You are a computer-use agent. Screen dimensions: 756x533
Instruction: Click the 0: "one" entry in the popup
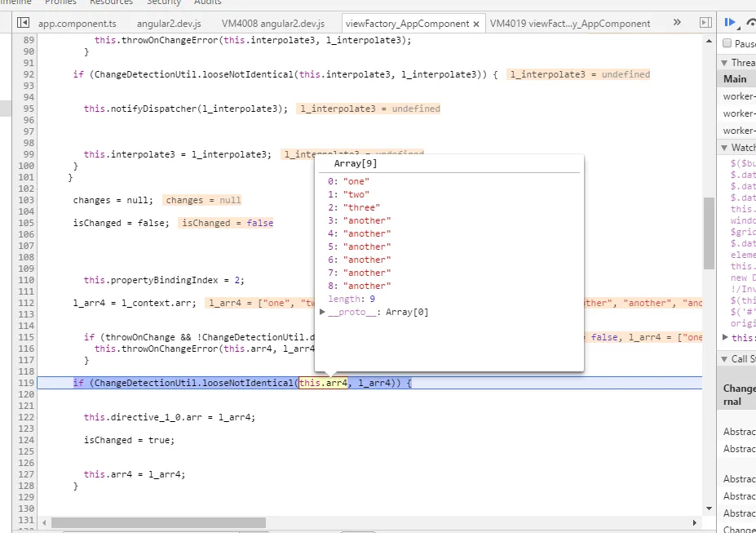click(348, 181)
